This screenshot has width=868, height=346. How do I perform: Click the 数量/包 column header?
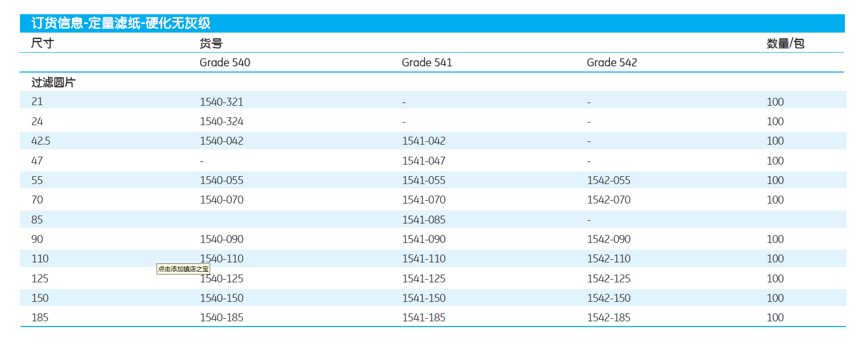pos(786,43)
